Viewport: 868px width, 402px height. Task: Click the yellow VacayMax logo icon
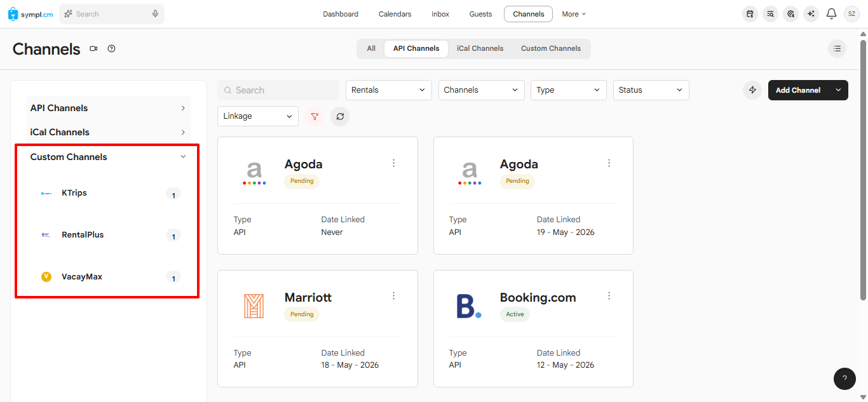pyautogui.click(x=46, y=277)
